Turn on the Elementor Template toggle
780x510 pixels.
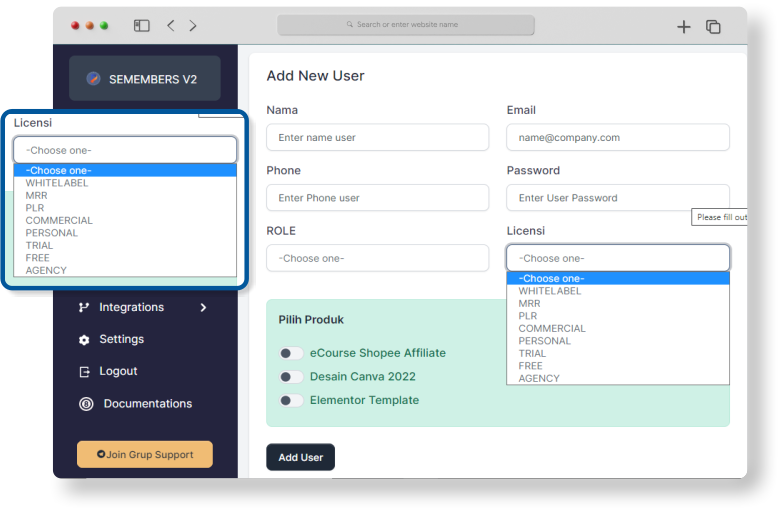(x=291, y=400)
